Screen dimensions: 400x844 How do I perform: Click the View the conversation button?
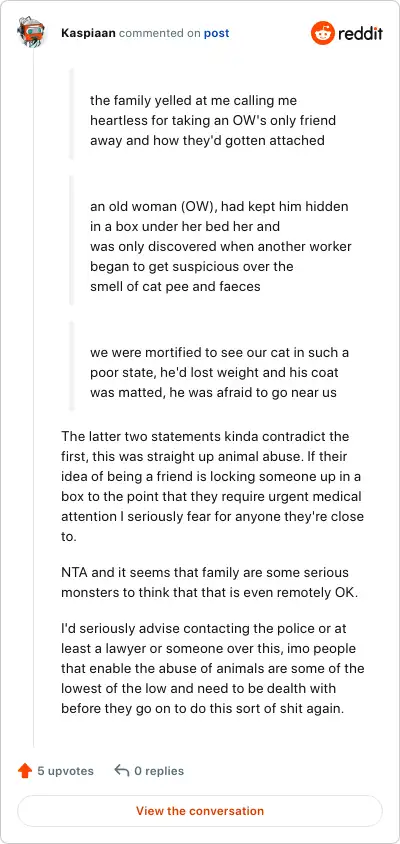[x=200, y=811]
